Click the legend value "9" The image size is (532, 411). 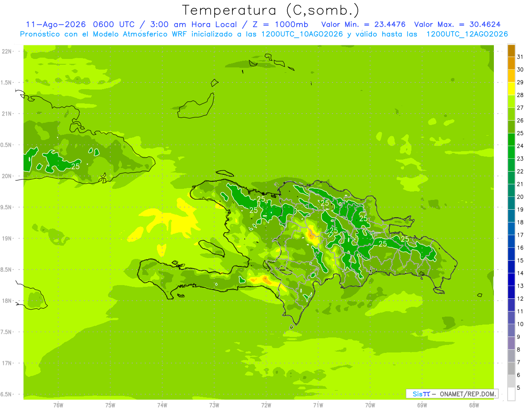tap(519, 337)
